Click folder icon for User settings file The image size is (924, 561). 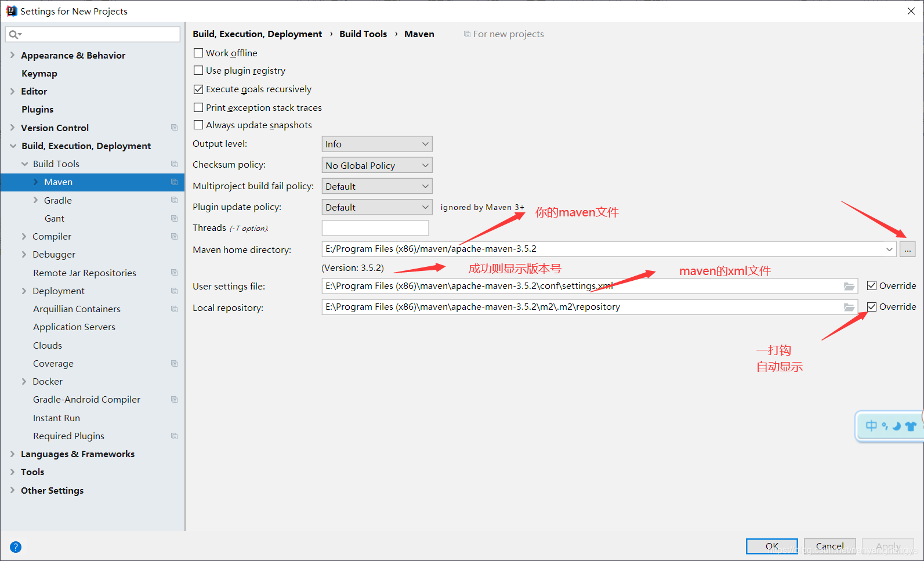pos(849,286)
